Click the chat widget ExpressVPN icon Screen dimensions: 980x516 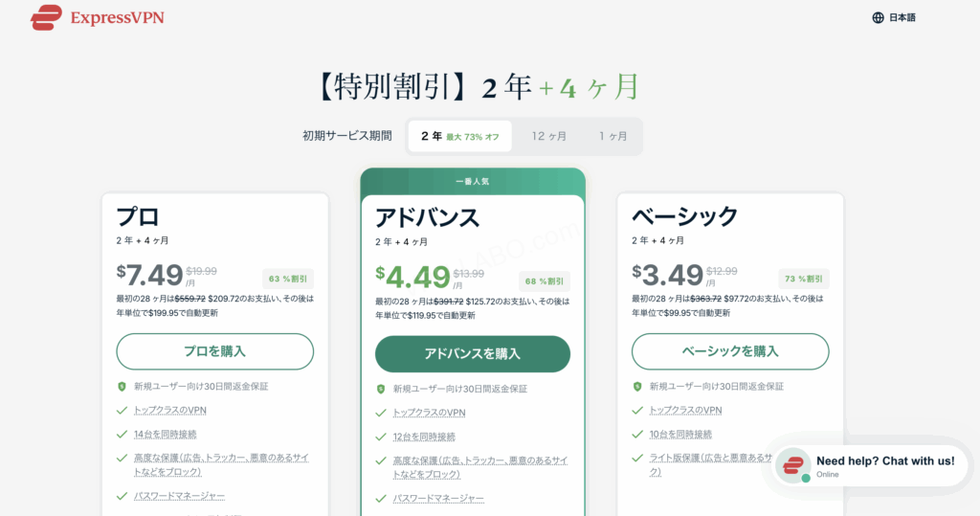[x=792, y=466]
